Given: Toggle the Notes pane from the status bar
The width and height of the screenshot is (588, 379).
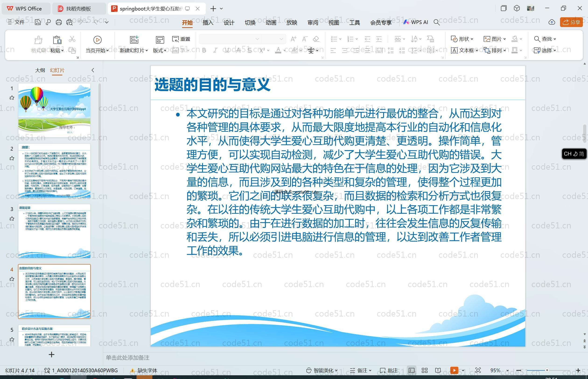Looking at the screenshot, I should pyautogui.click(x=360, y=370).
